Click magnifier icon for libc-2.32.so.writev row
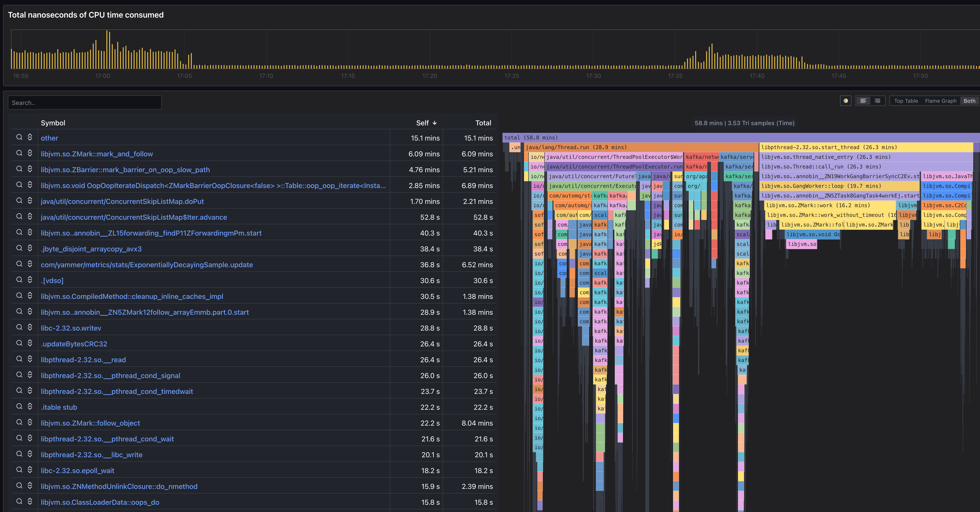The height and width of the screenshot is (512, 980). click(19, 327)
